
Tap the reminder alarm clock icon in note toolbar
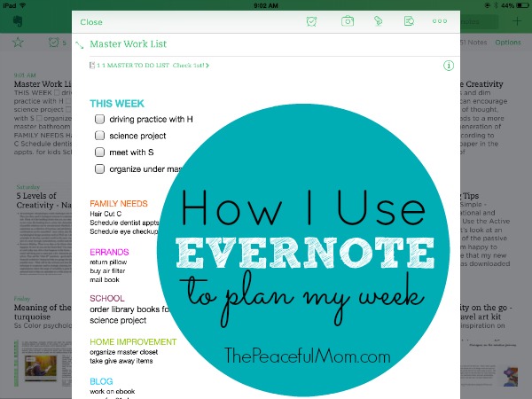(x=311, y=21)
